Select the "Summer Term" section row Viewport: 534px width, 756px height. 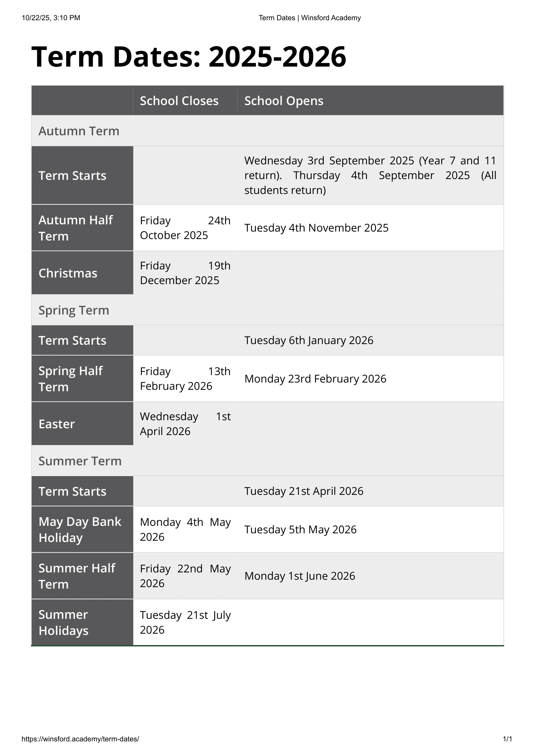[80, 461]
